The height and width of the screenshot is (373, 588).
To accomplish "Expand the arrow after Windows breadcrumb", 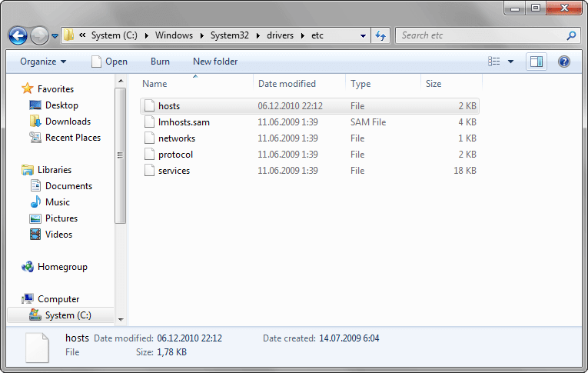I will [x=201, y=35].
